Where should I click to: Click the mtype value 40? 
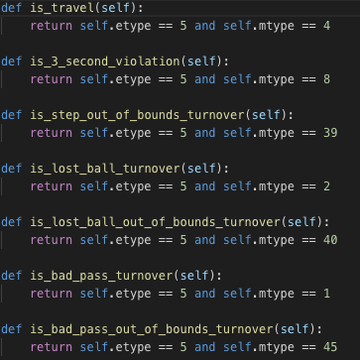[330, 240]
